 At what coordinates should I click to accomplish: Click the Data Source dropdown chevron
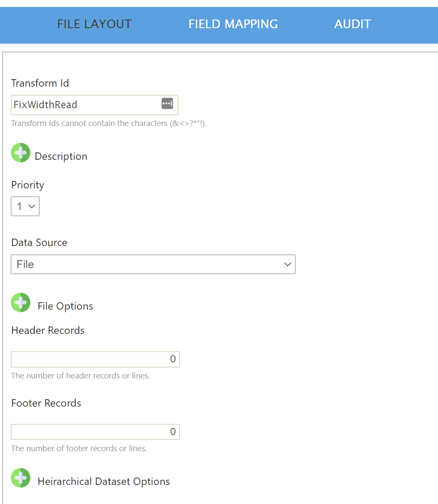click(x=288, y=264)
